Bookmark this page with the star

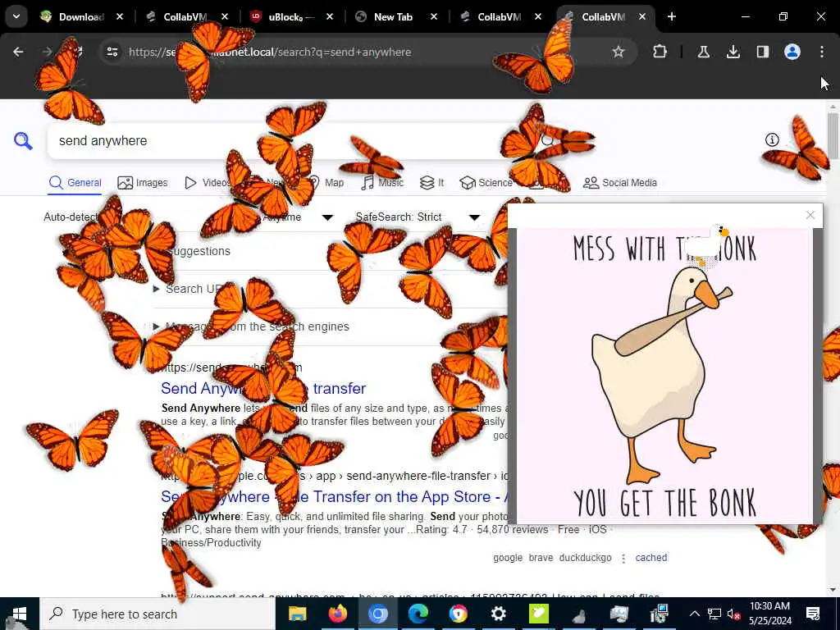click(x=619, y=52)
